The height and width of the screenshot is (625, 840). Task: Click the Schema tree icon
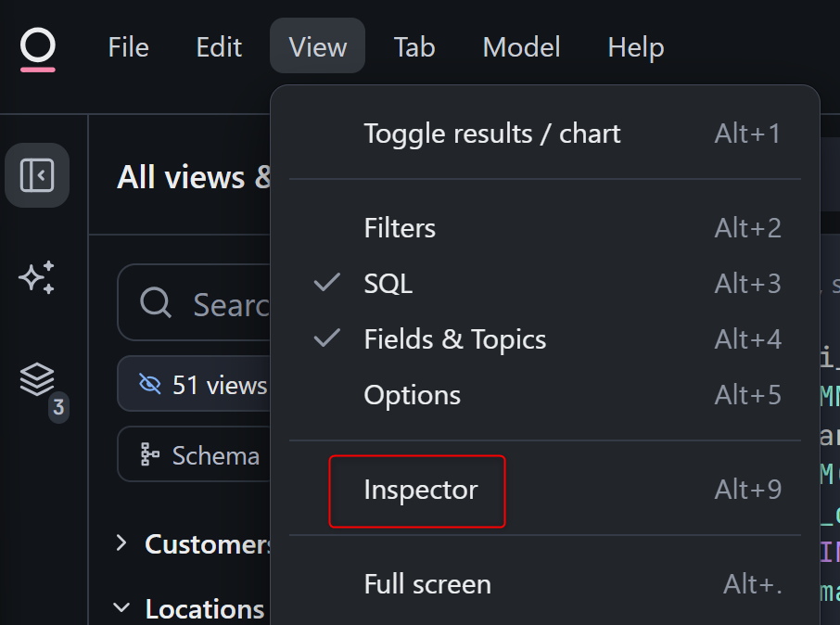pyautogui.click(x=149, y=455)
